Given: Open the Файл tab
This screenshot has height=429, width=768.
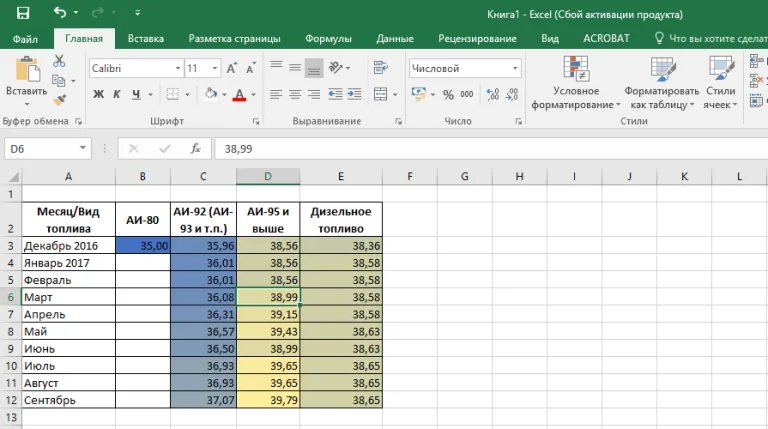Looking at the screenshot, I should 25,39.
